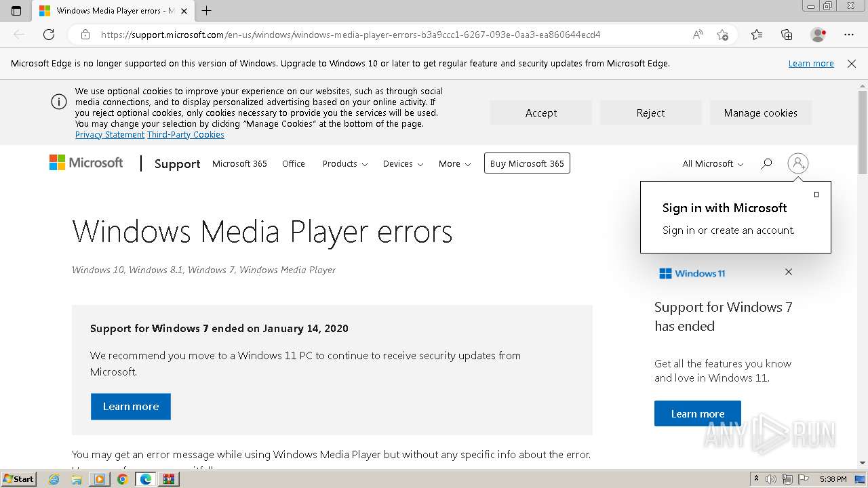The height and width of the screenshot is (488, 868).
Task: Click the address bar URL field
Action: pos(351,35)
